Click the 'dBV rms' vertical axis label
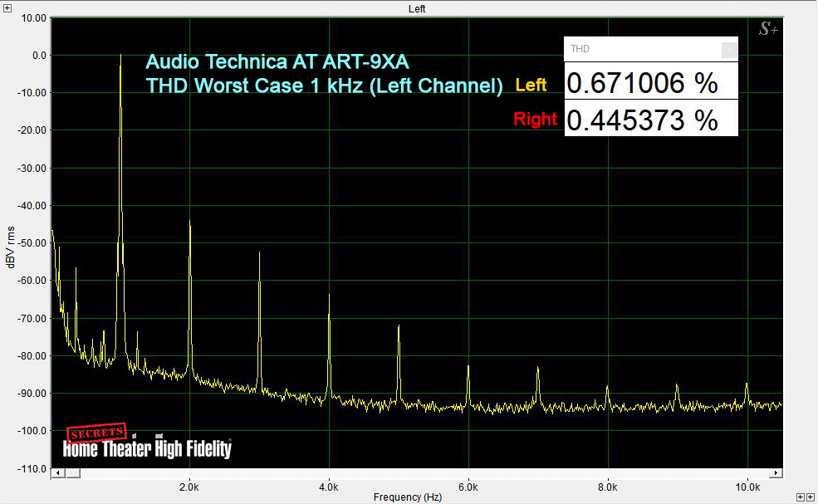This screenshot has height=504, width=818. coord(10,247)
